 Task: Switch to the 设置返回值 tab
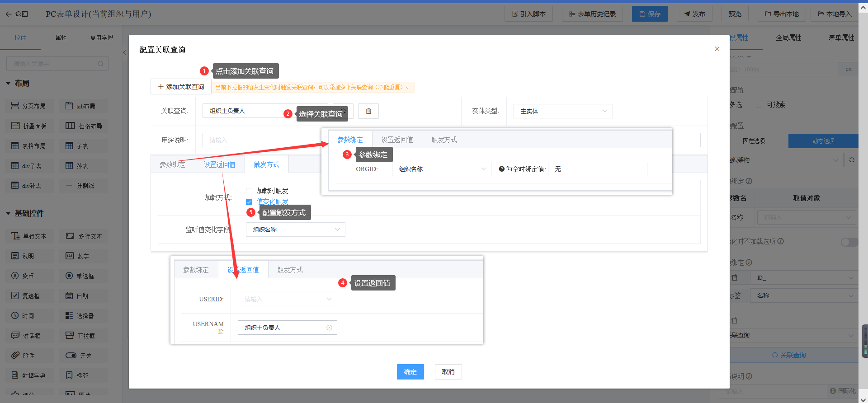pyautogui.click(x=219, y=165)
